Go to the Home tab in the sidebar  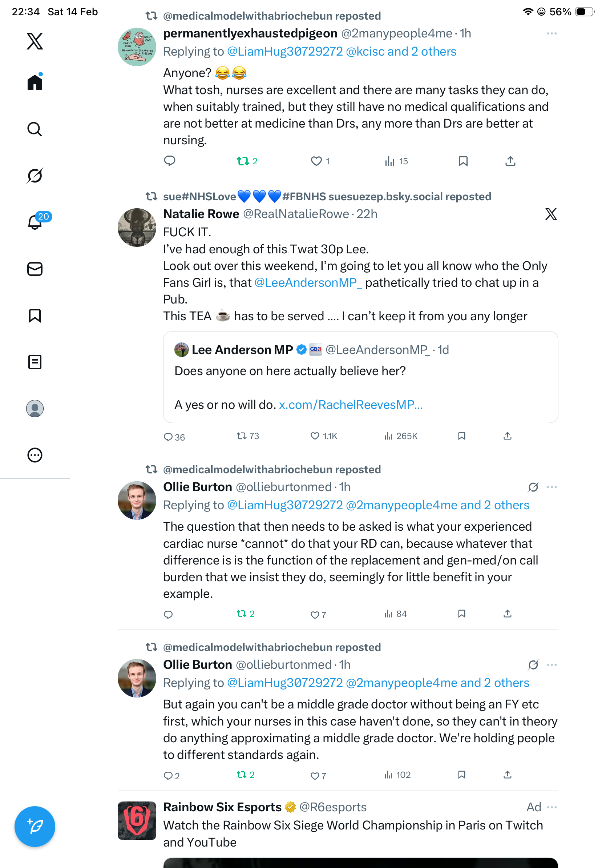click(x=35, y=83)
